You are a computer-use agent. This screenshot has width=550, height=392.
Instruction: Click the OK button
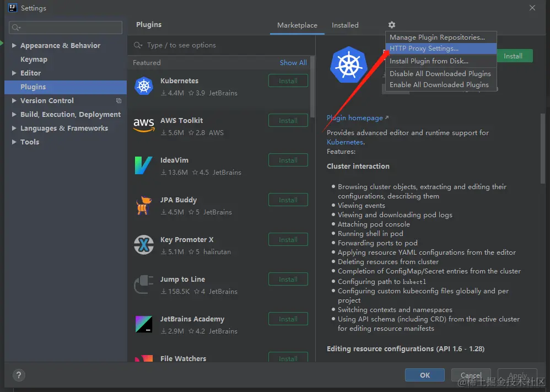(x=425, y=375)
